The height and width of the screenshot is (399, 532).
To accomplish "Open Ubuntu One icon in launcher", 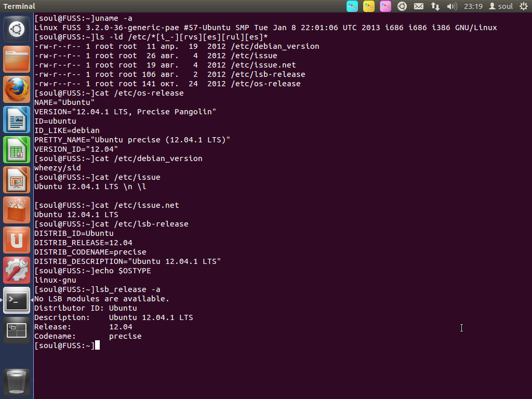I will pyautogui.click(x=17, y=240).
